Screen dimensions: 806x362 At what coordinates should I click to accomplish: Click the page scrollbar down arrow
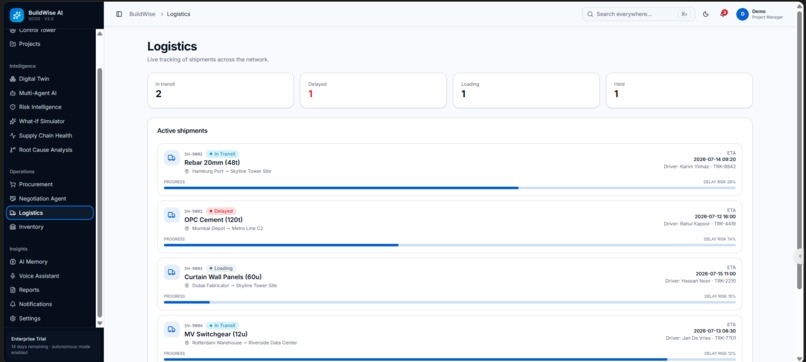[x=799, y=358]
